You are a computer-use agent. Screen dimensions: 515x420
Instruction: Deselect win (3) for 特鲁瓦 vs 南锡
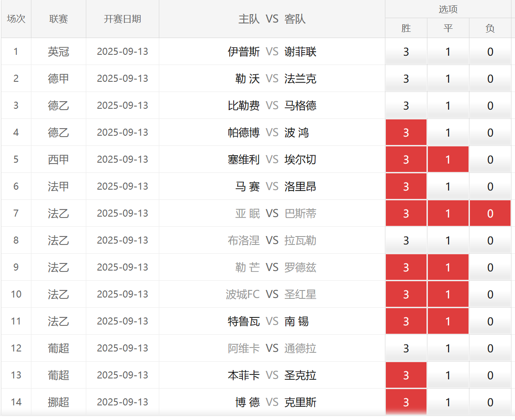coord(406,321)
